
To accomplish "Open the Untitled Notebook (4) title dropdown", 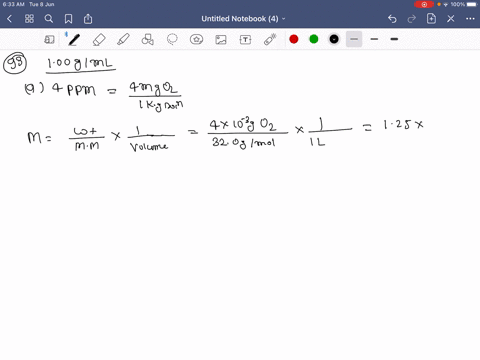I will (243, 19).
